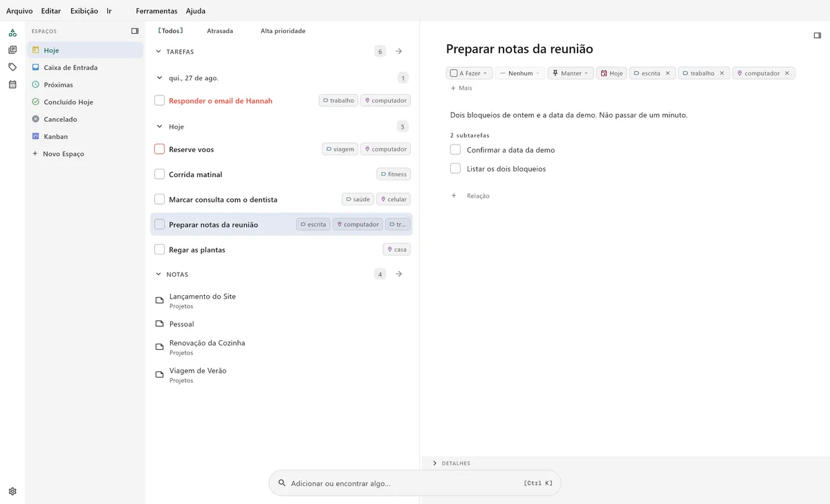Viewport: 830px width, 504px height.
Task: Remove the trabalho tag from task
Action: (721, 73)
